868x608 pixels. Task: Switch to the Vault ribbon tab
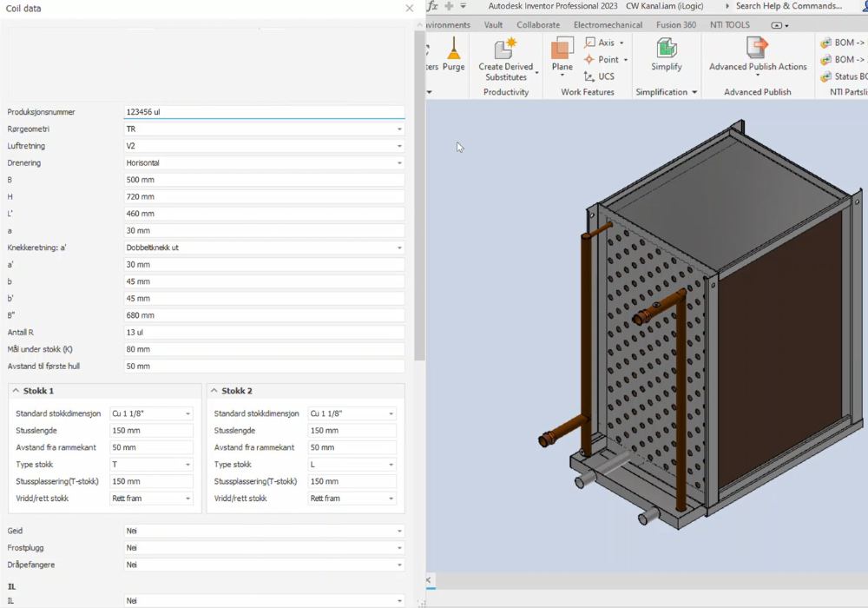click(x=493, y=25)
